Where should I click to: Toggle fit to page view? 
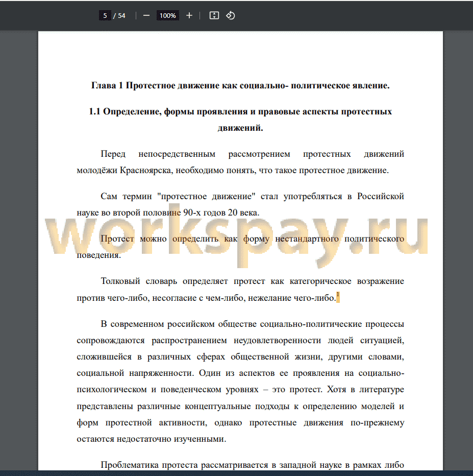pyautogui.click(x=214, y=15)
